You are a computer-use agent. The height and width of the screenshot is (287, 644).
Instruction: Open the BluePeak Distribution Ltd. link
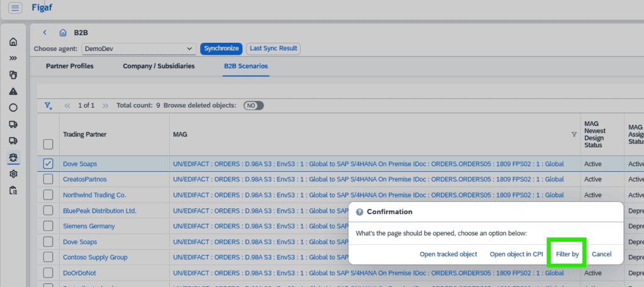click(99, 210)
